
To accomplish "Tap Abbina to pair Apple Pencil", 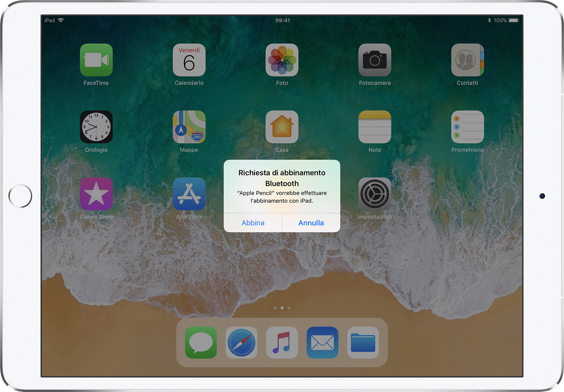I will (x=253, y=223).
